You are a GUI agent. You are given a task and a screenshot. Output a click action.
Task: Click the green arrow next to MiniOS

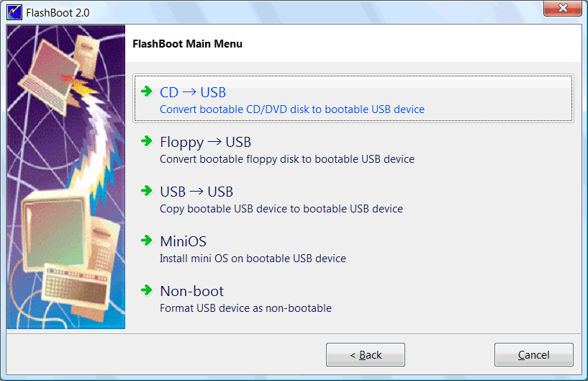point(147,241)
